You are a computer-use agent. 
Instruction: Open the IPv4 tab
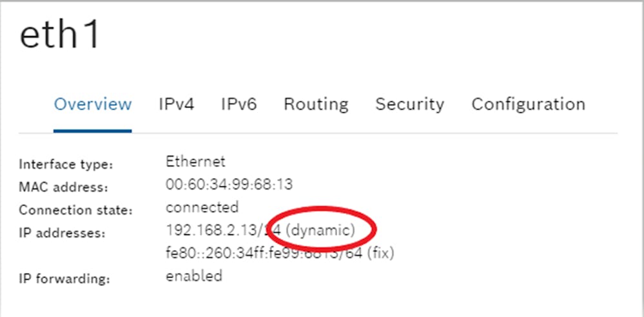(176, 104)
